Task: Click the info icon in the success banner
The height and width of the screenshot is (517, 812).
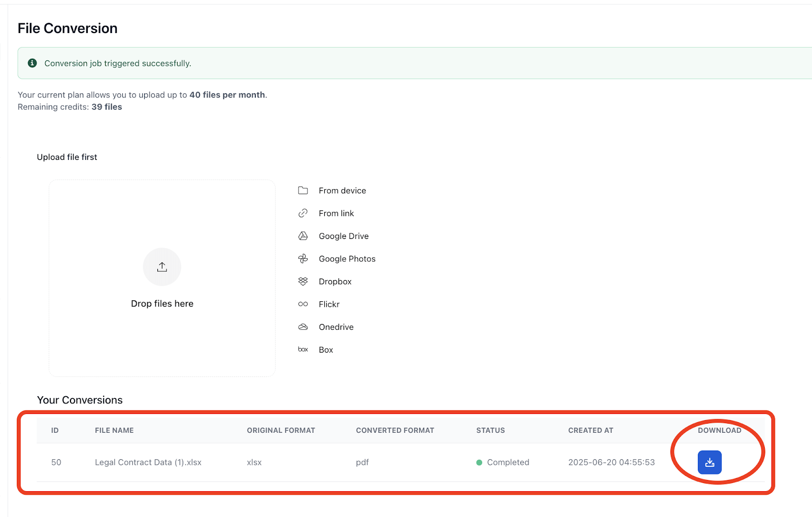Action: [32, 63]
